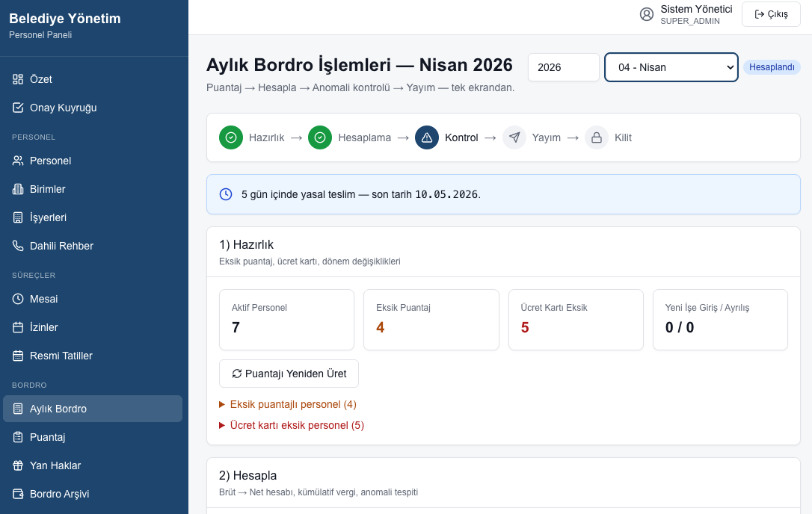Image resolution: width=812 pixels, height=514 pixels.
Task: Click the Onay Kuyruğu checkbox icon
Action: click(18, 108)
